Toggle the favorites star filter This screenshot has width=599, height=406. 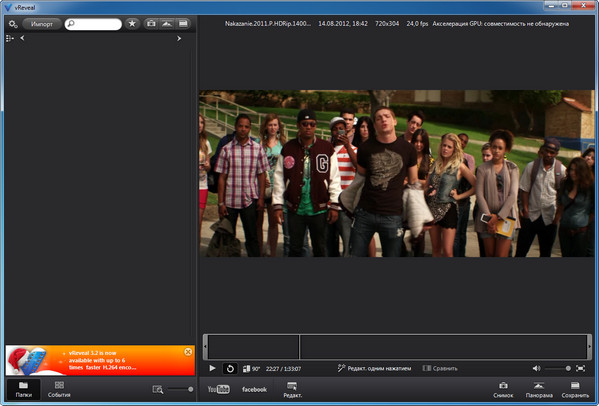132,24
